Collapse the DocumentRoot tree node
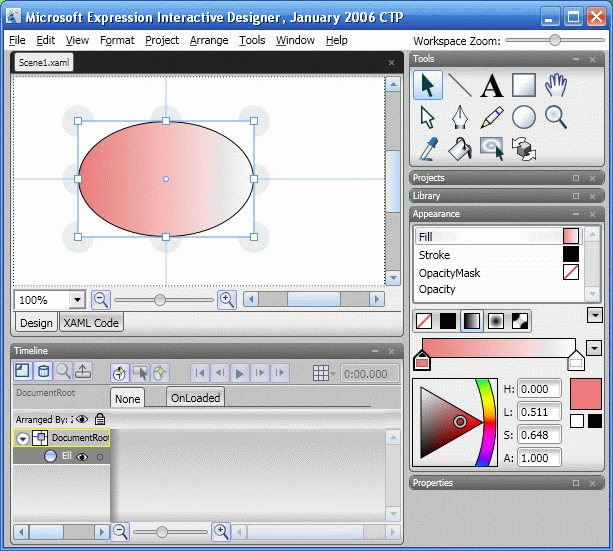This screenshot has height=551, width=613. click(23, 438)
